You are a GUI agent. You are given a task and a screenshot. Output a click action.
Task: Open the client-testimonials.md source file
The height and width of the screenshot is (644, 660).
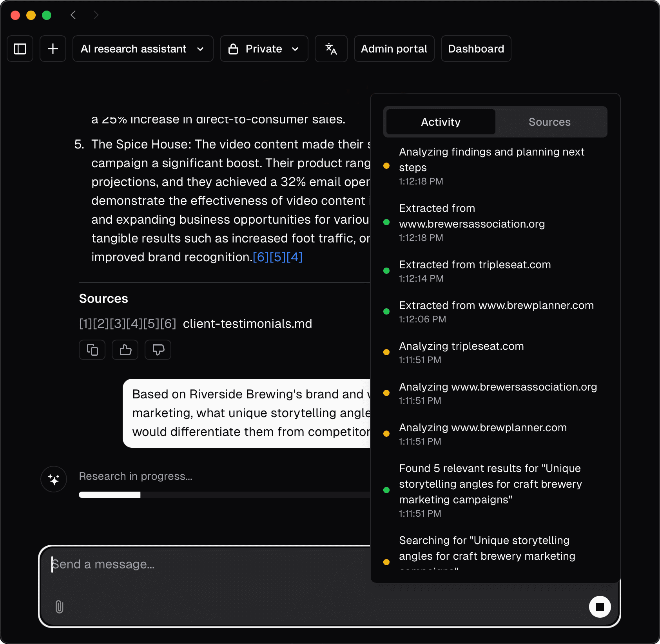click(247, 324)
